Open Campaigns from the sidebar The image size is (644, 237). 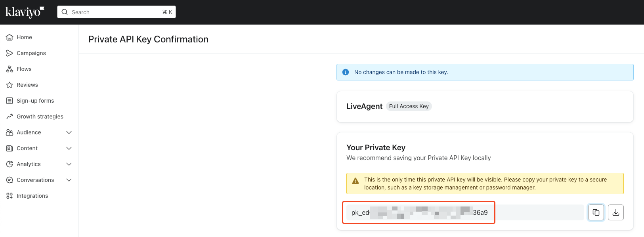click(x=31, y=53)
